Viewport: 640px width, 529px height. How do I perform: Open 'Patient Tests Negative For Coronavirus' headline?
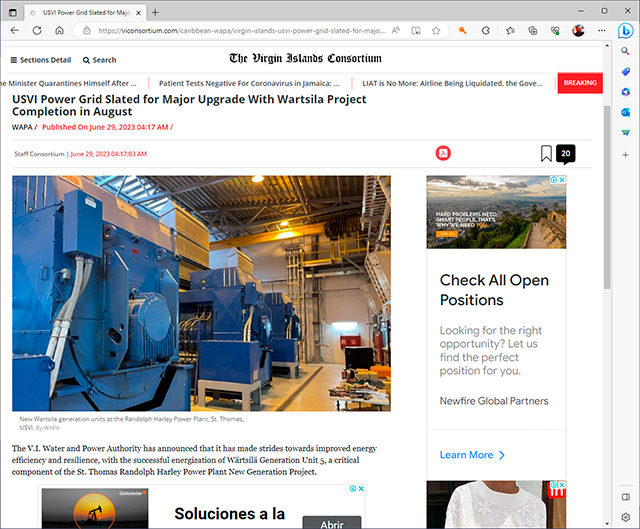[249, 83]
